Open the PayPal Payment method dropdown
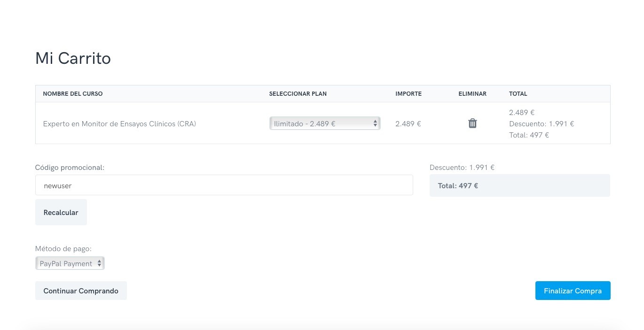Screen dimensions: 644x330 pos(70,263)
